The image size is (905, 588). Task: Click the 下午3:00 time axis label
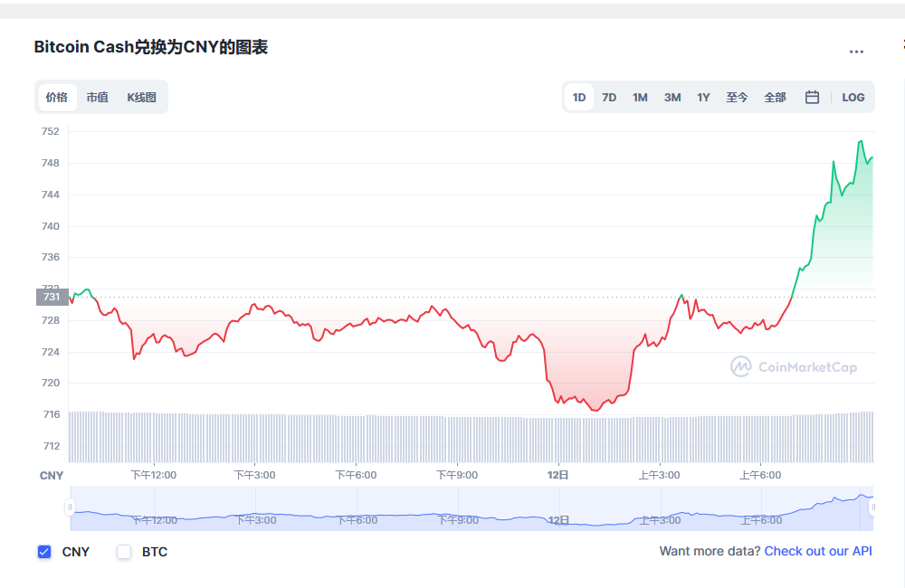(x=254, y=475)
